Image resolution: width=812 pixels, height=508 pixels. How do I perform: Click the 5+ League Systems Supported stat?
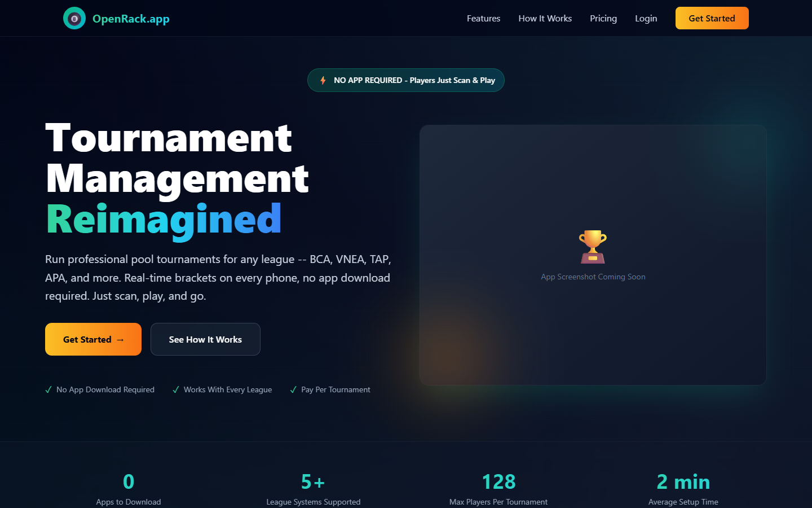point(314,489)
